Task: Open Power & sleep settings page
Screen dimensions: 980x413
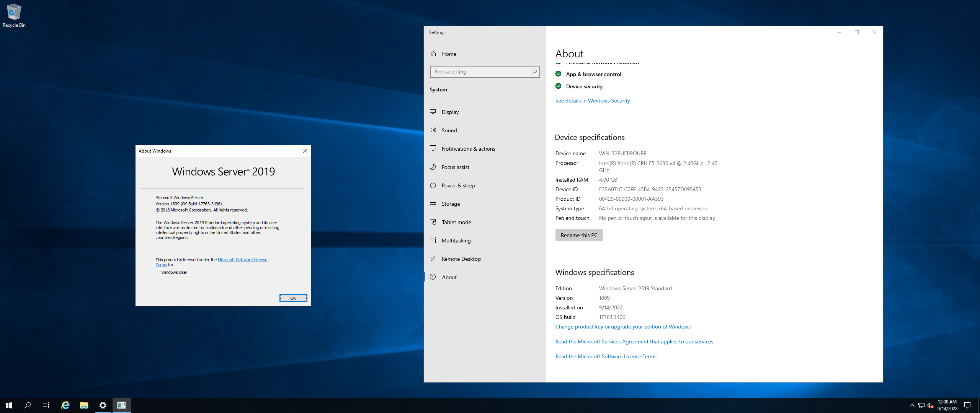Action: coord(485,185)
